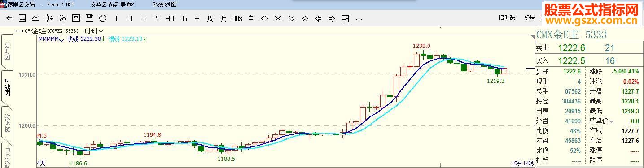Click the double chevron down icon
This screenshot has height=168, width=644.
point(291,18)
